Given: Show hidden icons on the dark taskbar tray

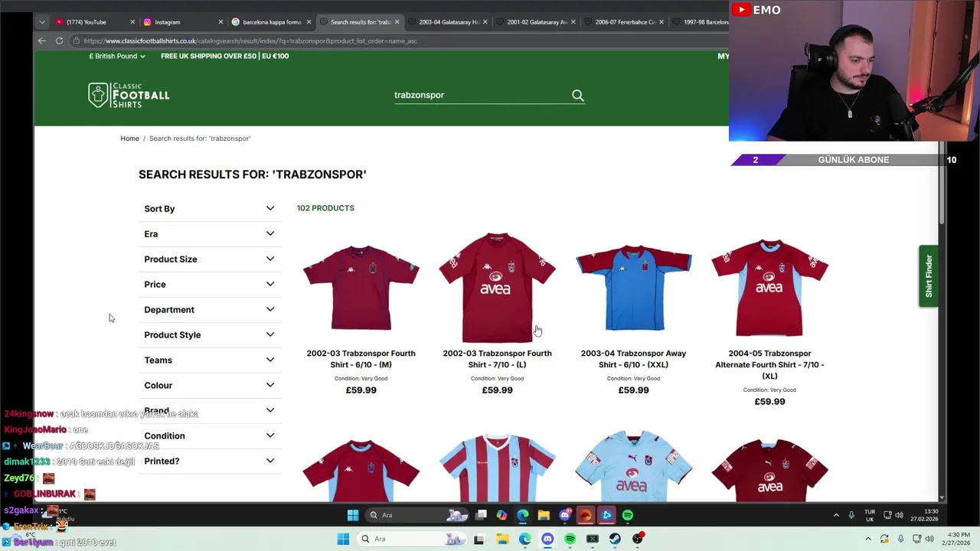Looking at the screenshot, I should point(836,515).
